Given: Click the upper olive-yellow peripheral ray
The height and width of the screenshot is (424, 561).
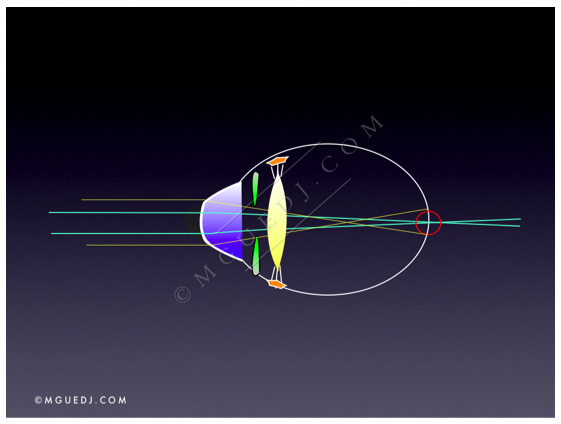Looking at the screenshot, I should click(x=143, y=200).
